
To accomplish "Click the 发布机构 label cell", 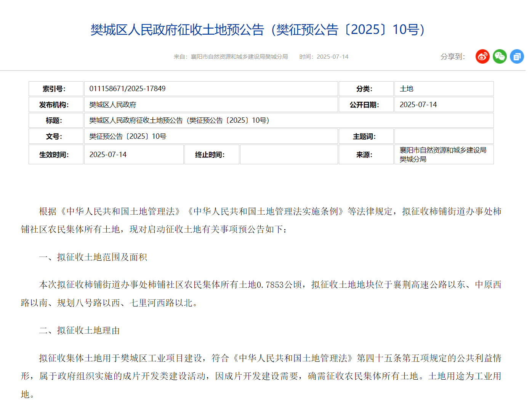I will (56, 104).
